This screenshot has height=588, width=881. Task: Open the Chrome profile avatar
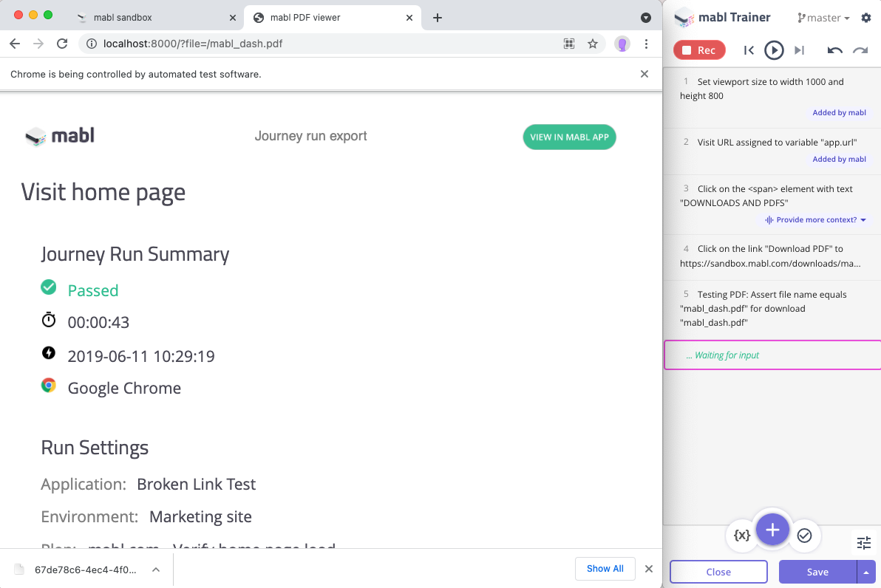pos(622,44)
